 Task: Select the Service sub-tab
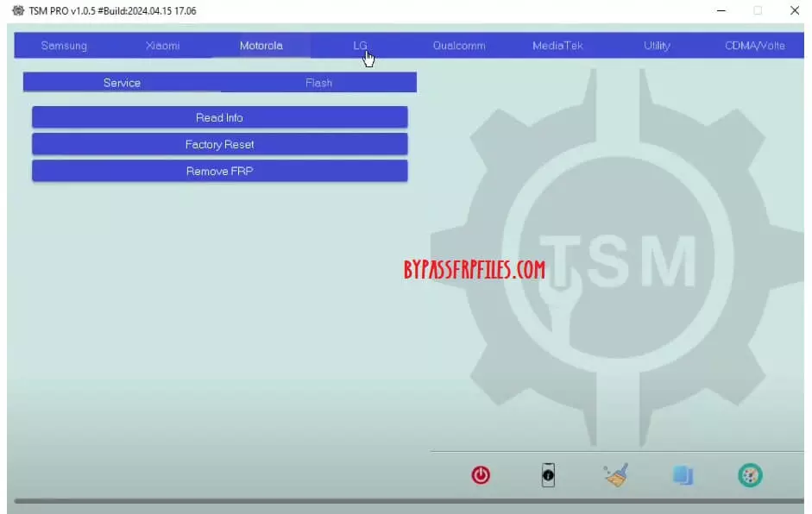click(x=121, y=83)
